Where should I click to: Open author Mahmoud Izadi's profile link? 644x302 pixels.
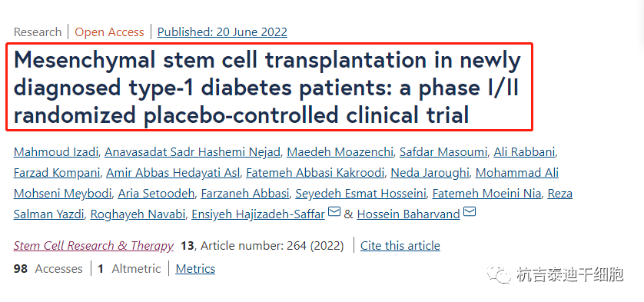(x=56, y=152)
